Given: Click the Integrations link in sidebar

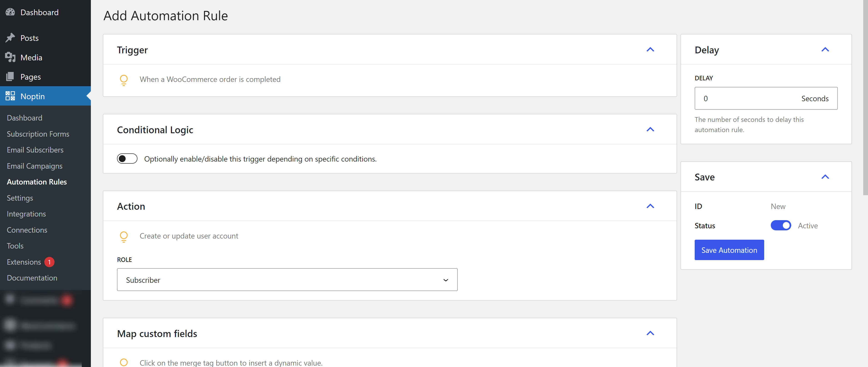Looking at the screenshot, I should (27, 213).
